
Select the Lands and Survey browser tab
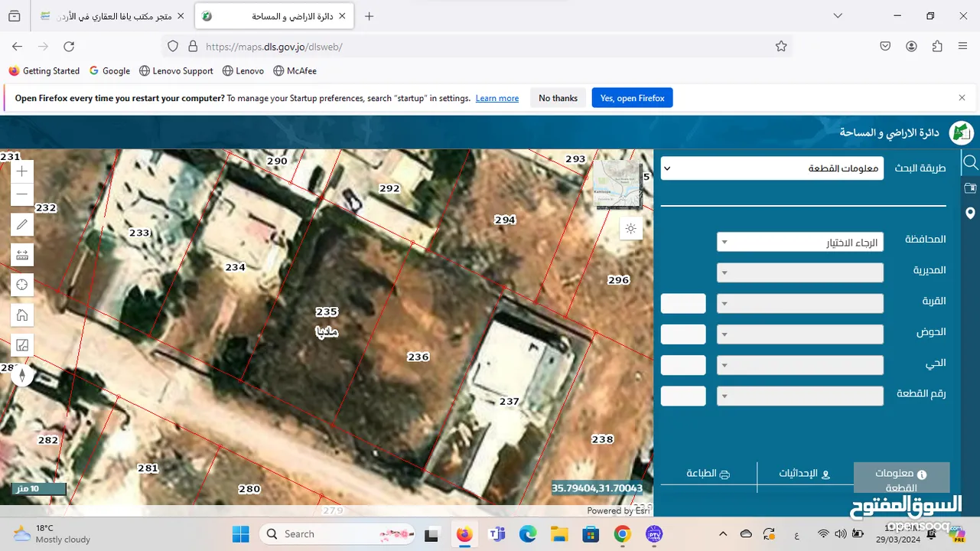tap(273, 16)
